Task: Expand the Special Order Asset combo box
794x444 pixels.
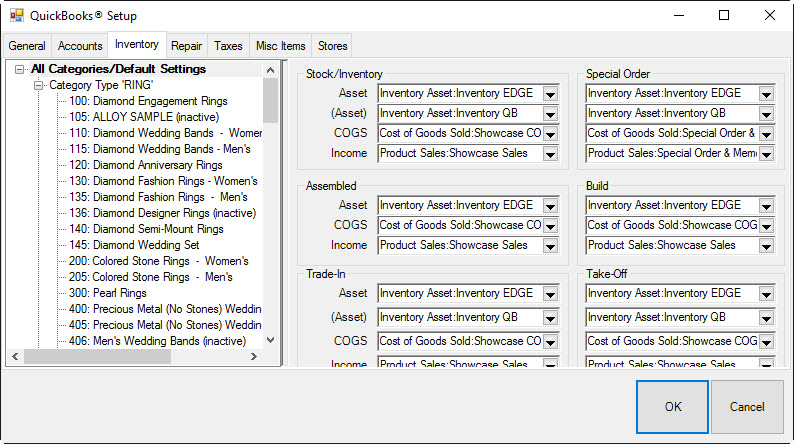Action: [766, 93]
